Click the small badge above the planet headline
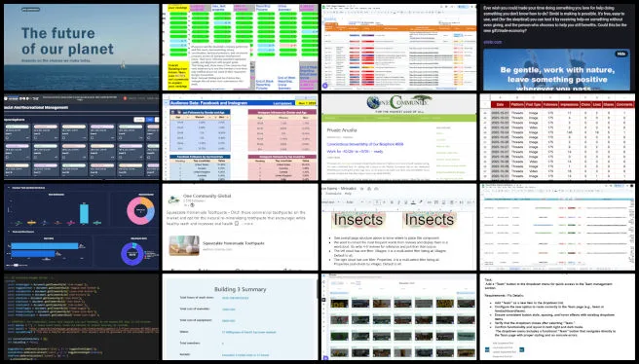Viewport: 639px width, 364px height. pos(30,10)
